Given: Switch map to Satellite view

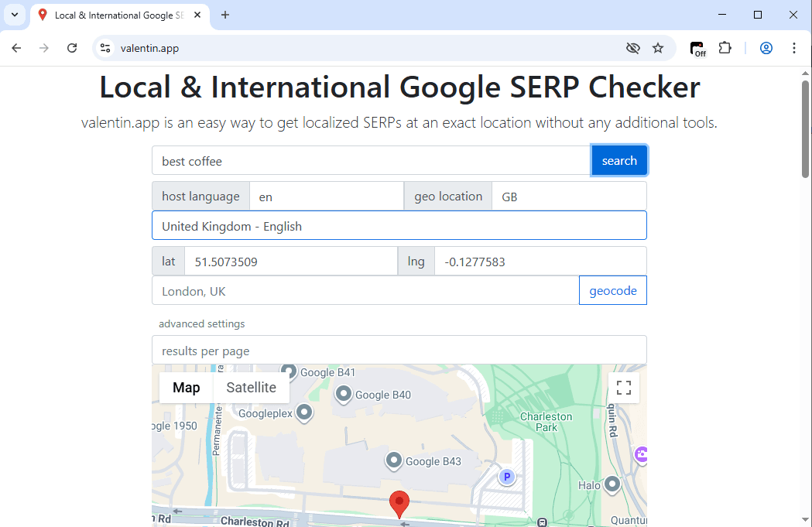Looking at the screenshot, I should point(251,388).
